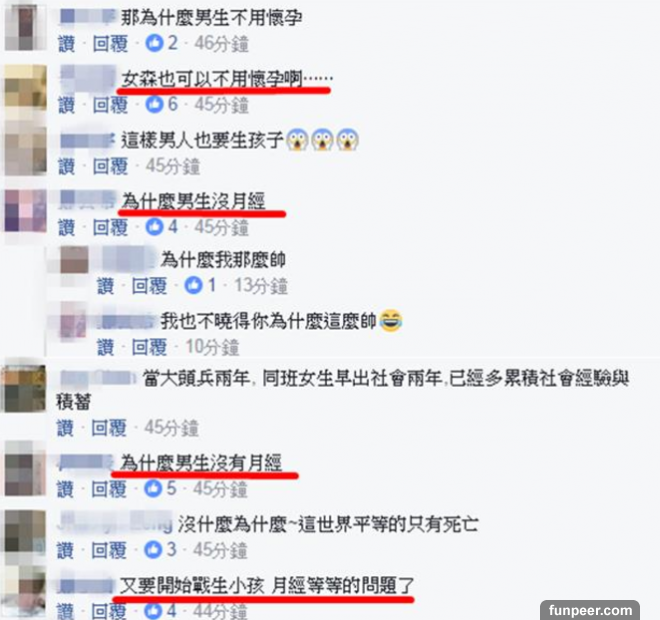Screen dimensions: 660x620
Task: Open like icon showing 3 under 沒什麼為什麼 comment
Action: tap(153, 549)
